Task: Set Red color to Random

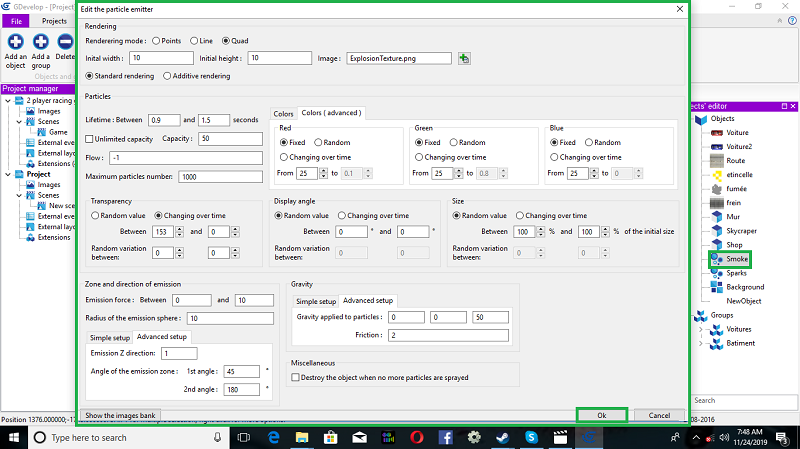Action: pos(318,142)
